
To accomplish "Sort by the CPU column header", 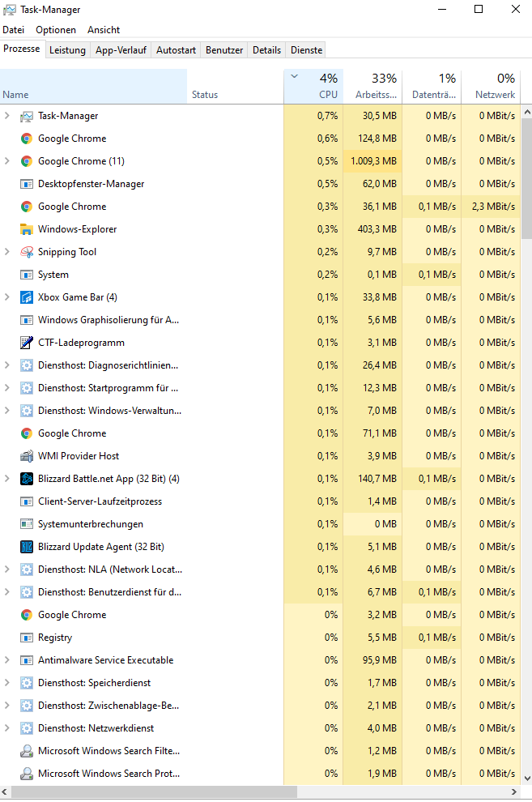I will tap(313, 87).
